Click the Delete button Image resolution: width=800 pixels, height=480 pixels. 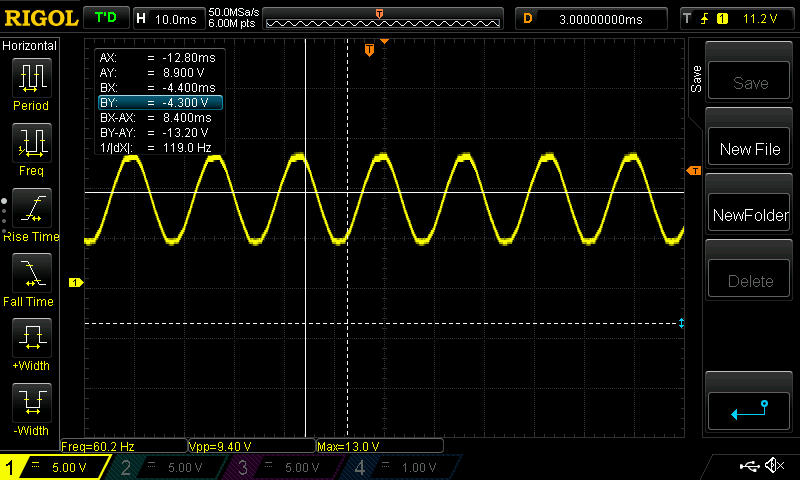coord(749,280)
